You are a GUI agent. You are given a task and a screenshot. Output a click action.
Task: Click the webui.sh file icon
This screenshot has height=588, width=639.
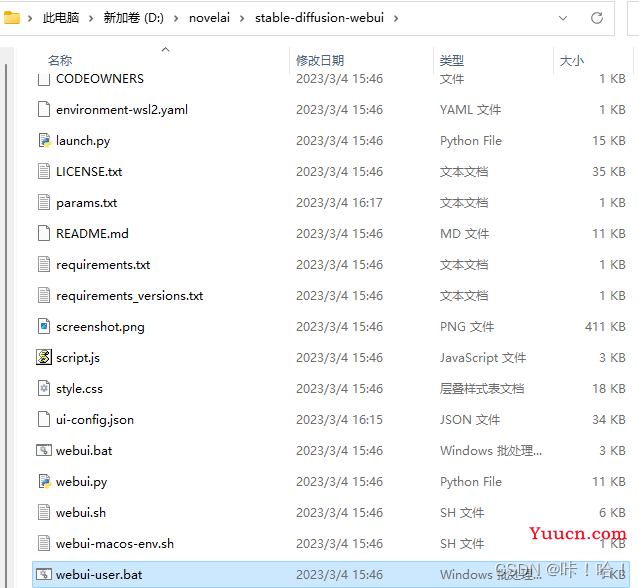pyautogui.click(x=44, y=512)
